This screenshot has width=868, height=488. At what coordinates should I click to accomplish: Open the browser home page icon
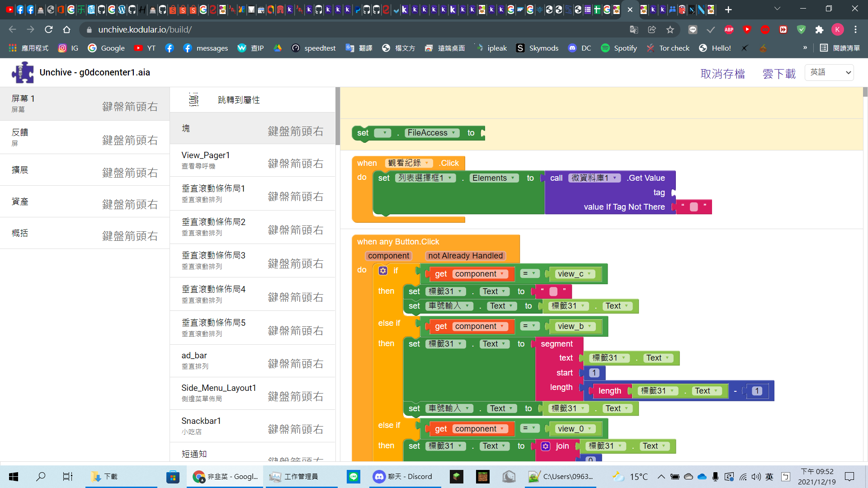click(x=66, y=29)
